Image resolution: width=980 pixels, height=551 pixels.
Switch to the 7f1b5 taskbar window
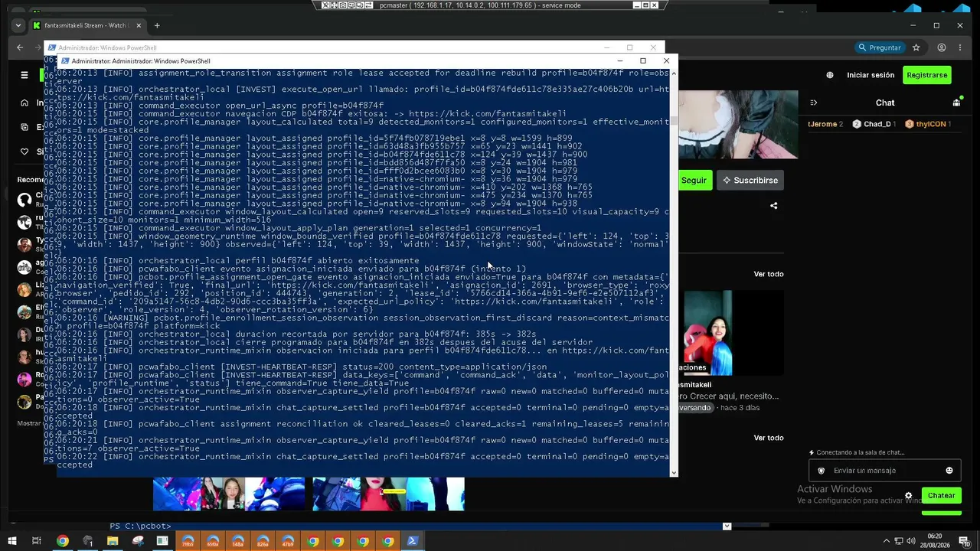188,541
